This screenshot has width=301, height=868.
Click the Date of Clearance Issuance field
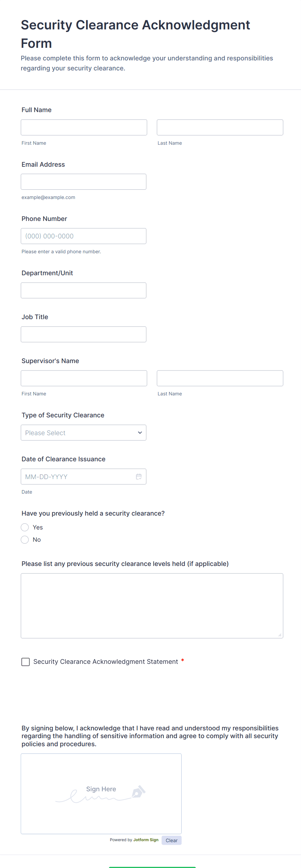click(78, 476)
